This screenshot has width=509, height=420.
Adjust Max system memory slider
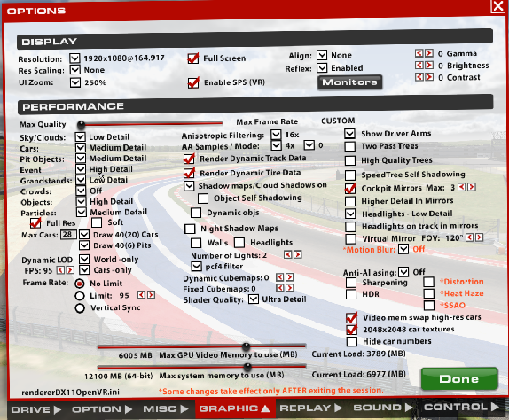pyautogui.click(x=247, y=367)
